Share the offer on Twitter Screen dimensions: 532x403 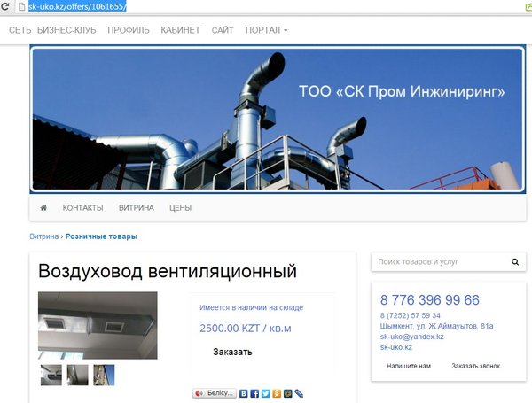(266, 392)
